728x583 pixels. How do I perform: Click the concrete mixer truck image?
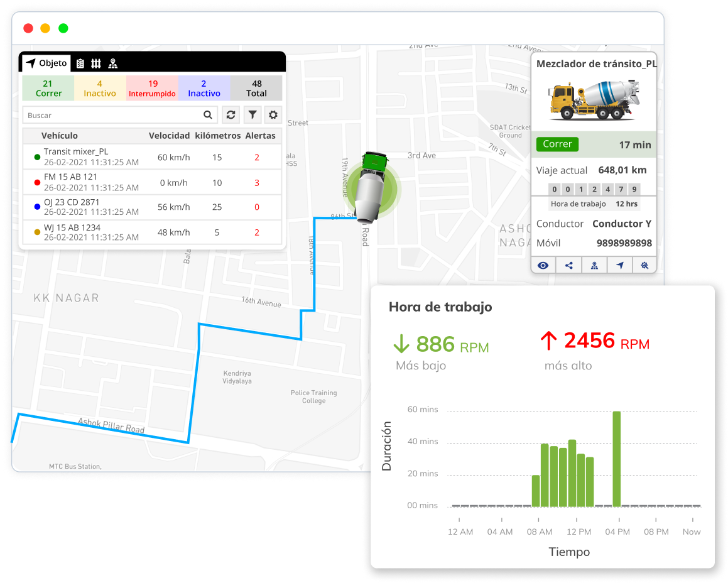[594, 100]
